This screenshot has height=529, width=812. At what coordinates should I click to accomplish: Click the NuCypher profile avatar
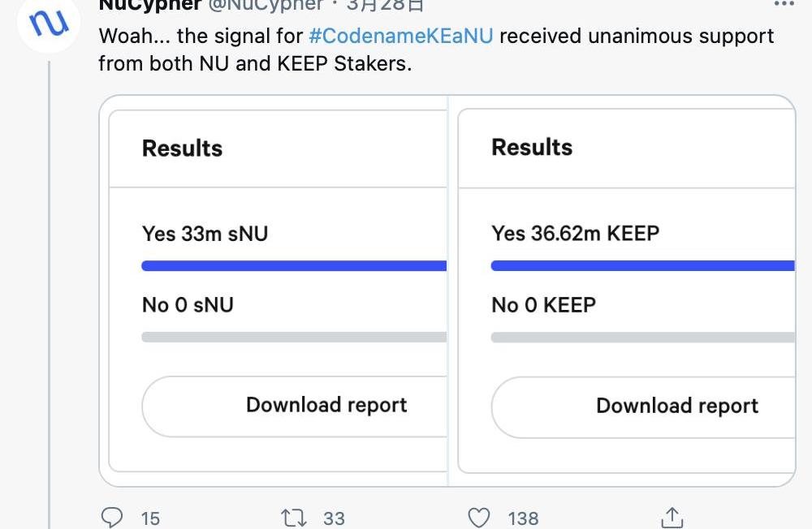tap(48, 24)
